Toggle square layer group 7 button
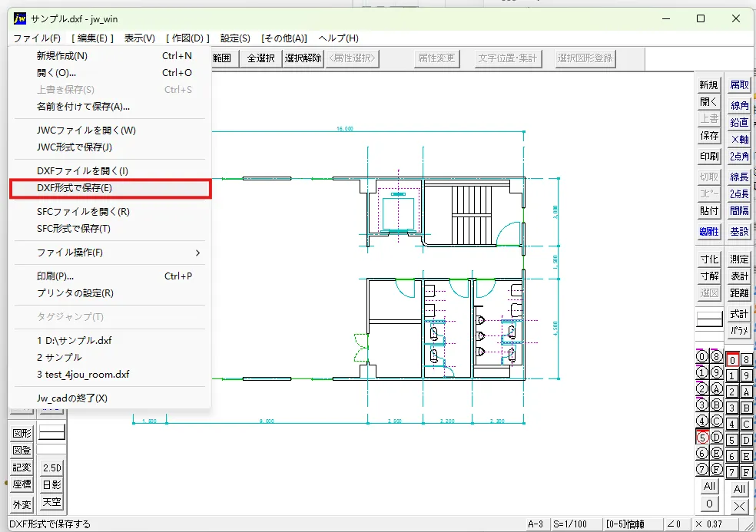 point(732,472)
